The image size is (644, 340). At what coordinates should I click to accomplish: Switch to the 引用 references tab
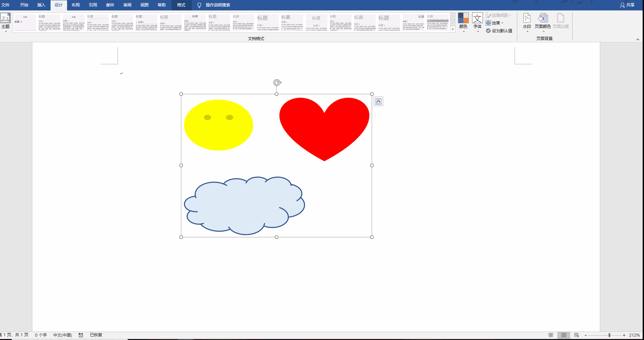coord(93,5)
